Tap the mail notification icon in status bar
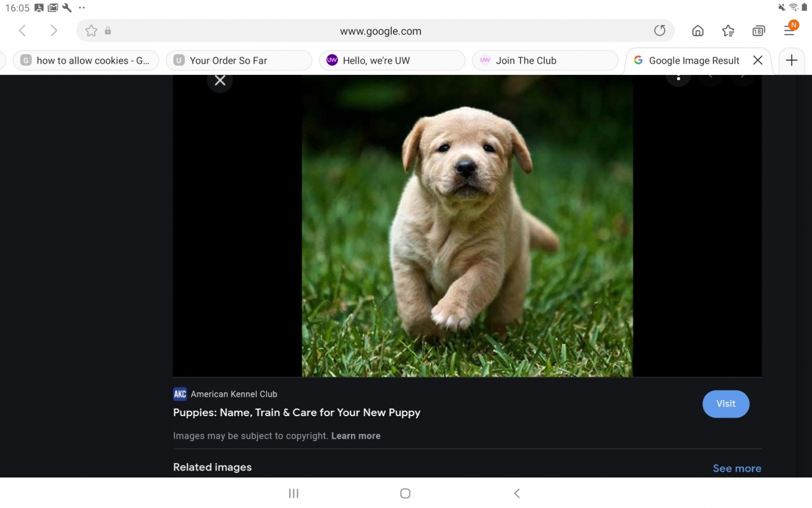This screenshot has width=812, height=508. [53, 8]
